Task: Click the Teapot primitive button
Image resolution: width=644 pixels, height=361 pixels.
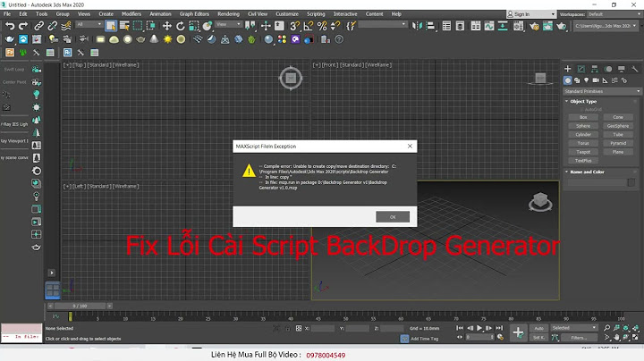Action: [x=583, y=152]
